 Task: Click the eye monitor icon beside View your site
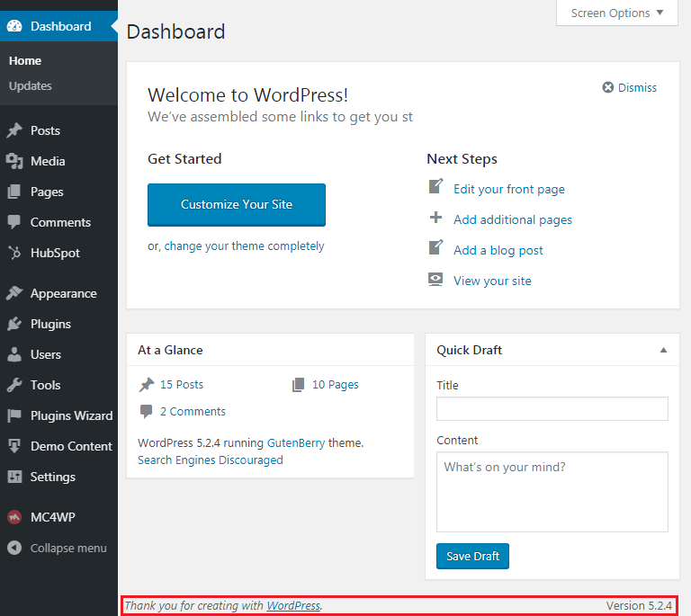tap(435, 279)
